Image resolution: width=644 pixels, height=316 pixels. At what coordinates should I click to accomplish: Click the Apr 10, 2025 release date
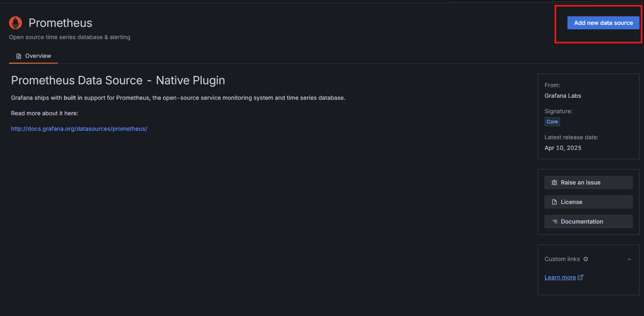click(563, 148)
